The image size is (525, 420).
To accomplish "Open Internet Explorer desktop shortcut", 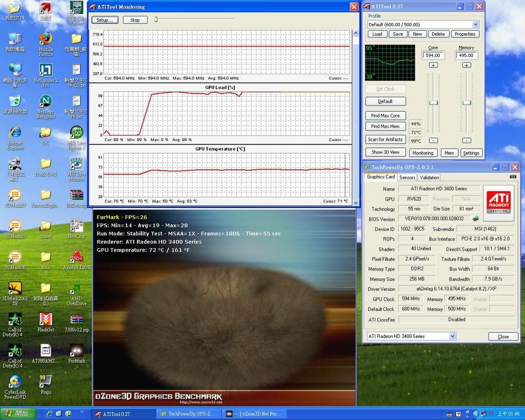I will (15, 137).
